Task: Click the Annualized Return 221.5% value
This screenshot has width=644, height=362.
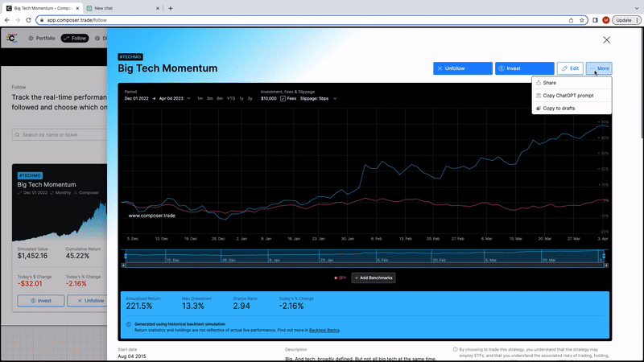Action: click(x=138, y=306)
